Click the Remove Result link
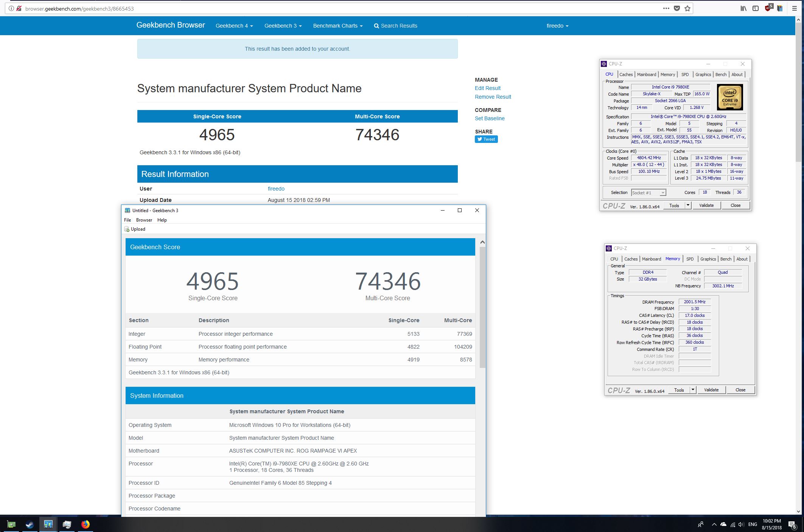 coord(493,97)
